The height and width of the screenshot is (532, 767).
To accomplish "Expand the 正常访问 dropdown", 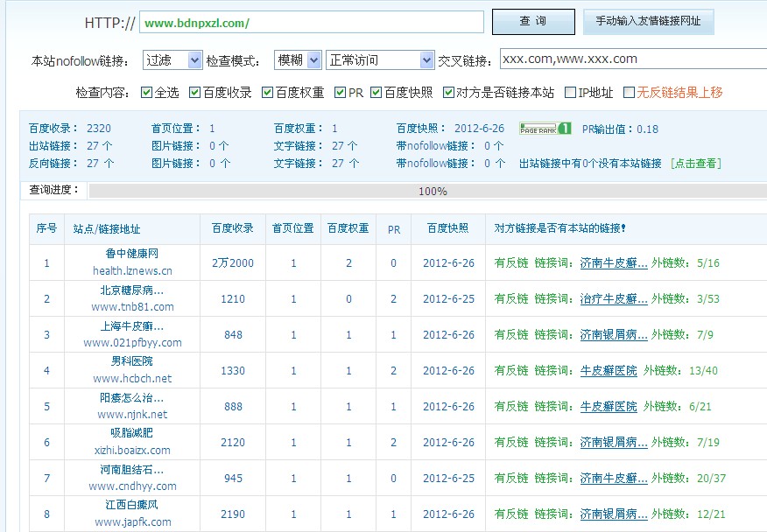I will (x=379, y=59).
